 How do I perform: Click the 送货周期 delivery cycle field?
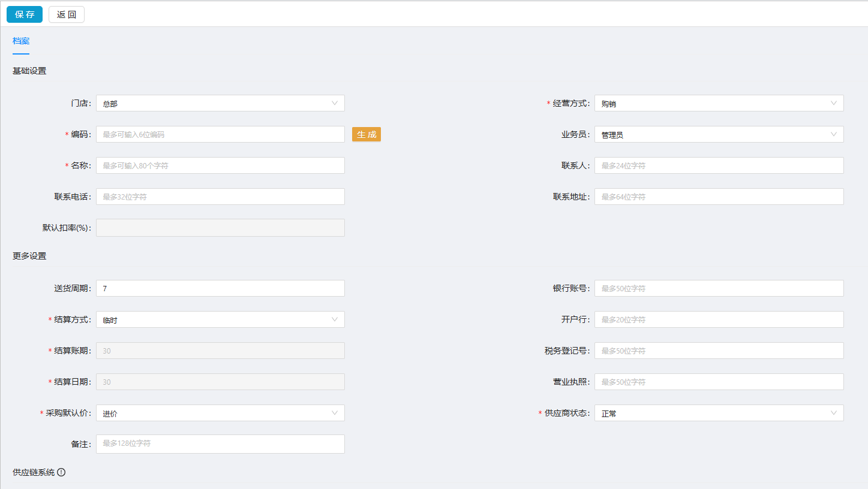pyautogui.click(x=220, y=288)
